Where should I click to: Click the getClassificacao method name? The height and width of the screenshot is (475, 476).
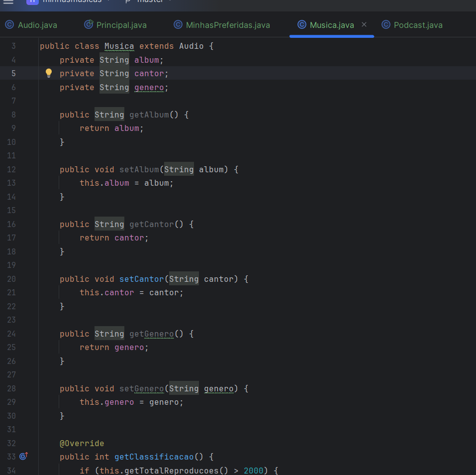(x=154, y=457)
